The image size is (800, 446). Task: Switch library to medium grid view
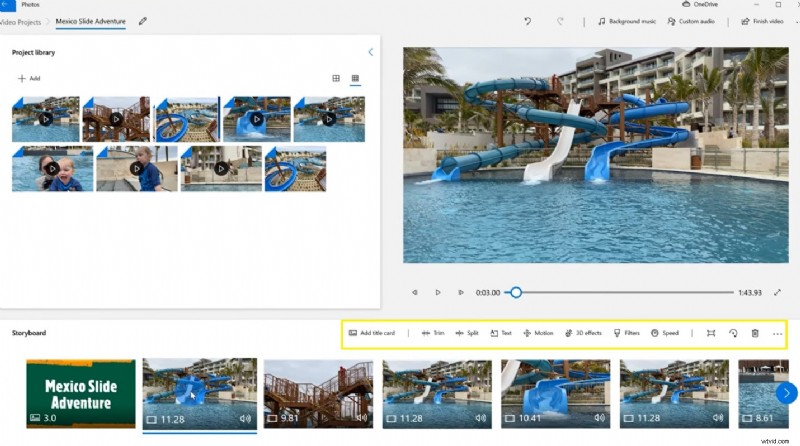[336, 78]
